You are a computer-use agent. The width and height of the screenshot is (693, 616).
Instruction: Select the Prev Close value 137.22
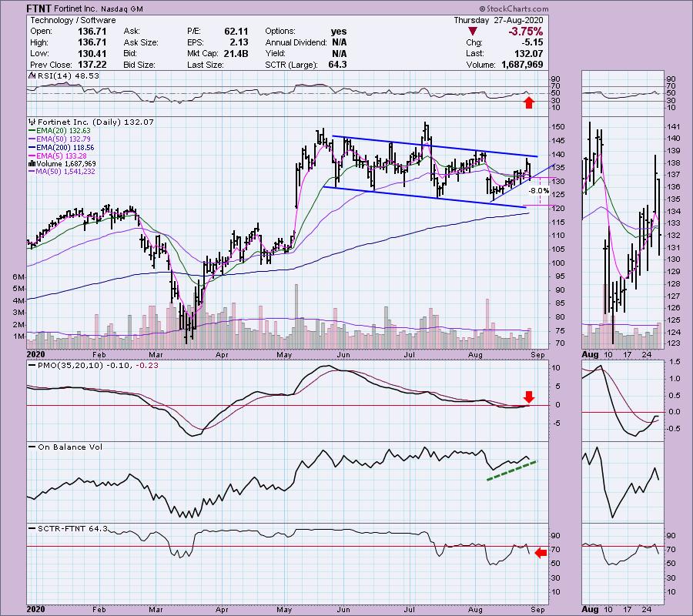click(92, 65)
